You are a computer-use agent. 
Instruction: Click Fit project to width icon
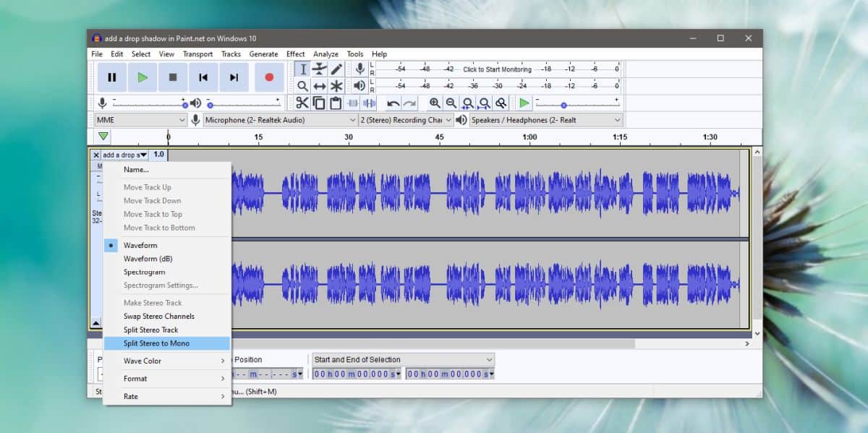(x=485, y=103)
